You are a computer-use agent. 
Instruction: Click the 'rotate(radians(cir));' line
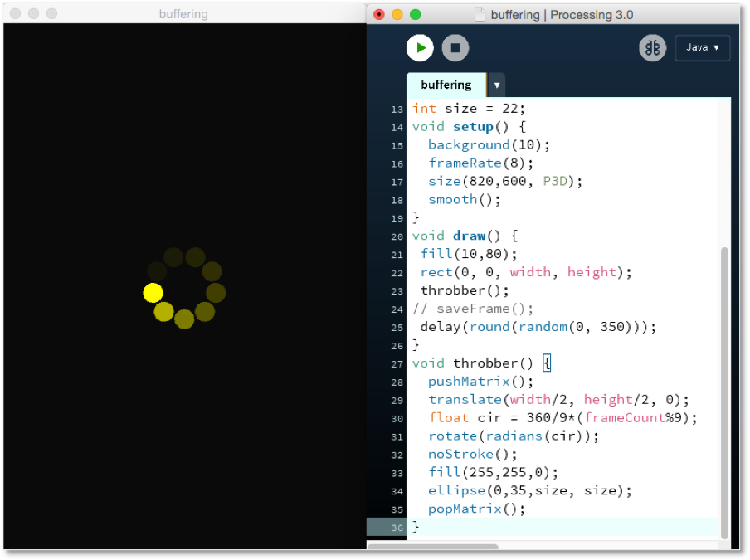pos(514,436)
